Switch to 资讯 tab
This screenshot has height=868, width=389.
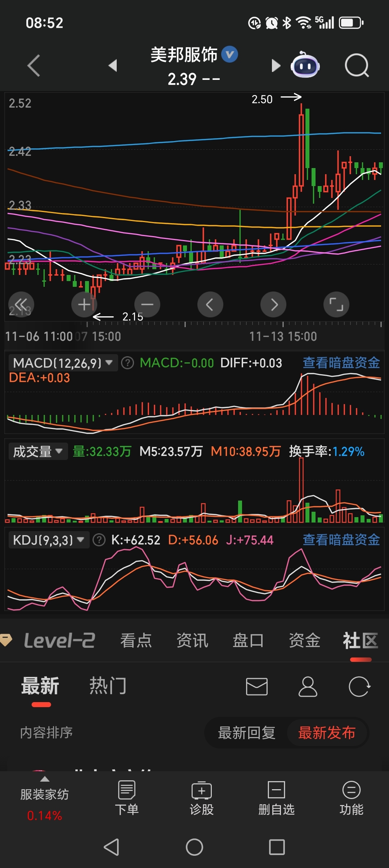click(192, 641)
